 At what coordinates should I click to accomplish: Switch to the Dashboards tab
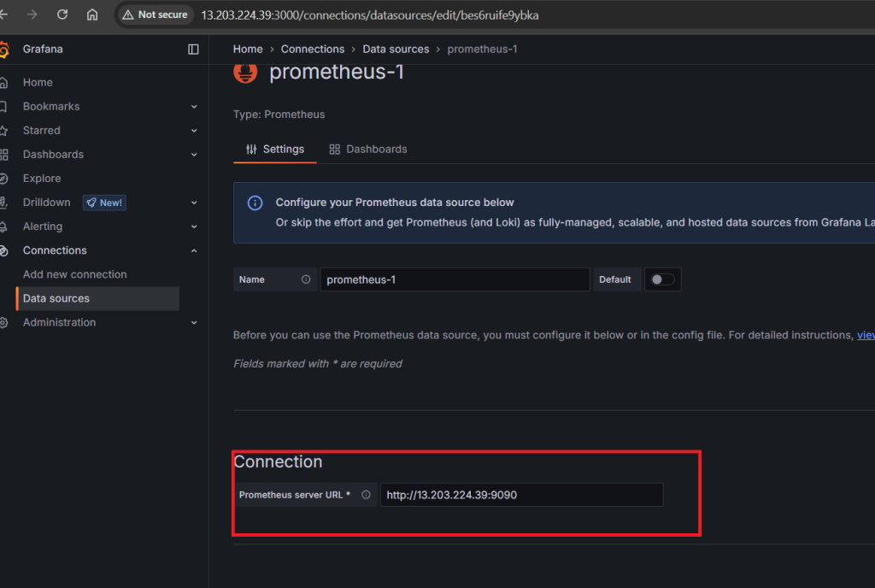(367, 149)
